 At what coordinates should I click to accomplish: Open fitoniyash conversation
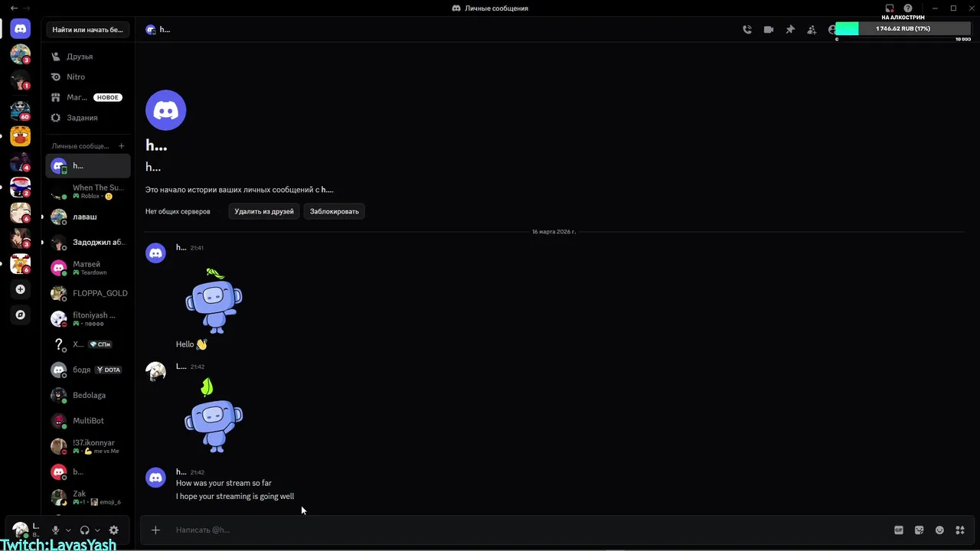(88, 318)
